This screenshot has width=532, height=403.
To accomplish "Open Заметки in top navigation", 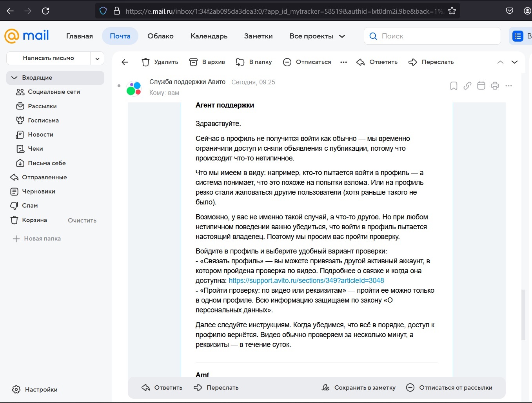I will click(258, 36).
